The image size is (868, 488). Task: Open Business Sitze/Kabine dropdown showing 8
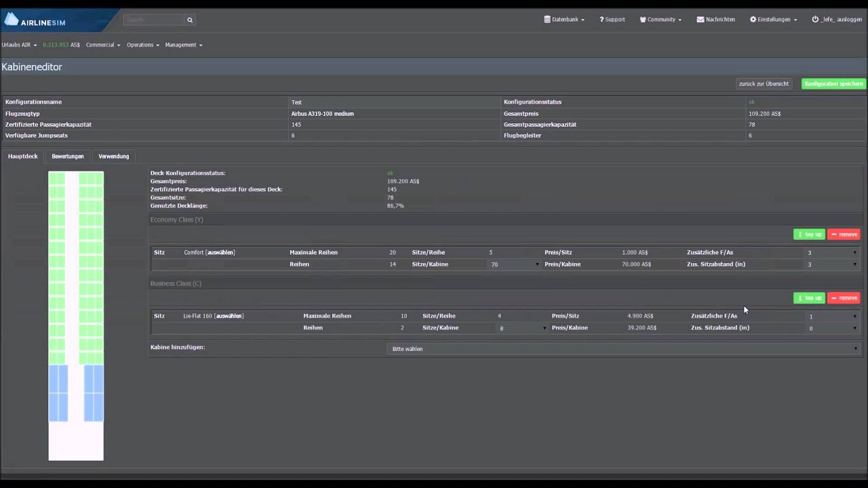[x=523, y=328]
